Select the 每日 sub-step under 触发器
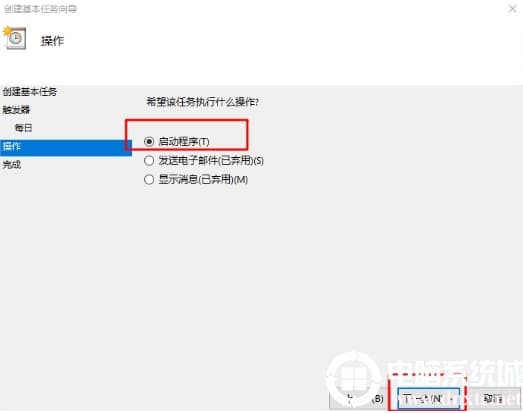 click(x=23, y=128)
